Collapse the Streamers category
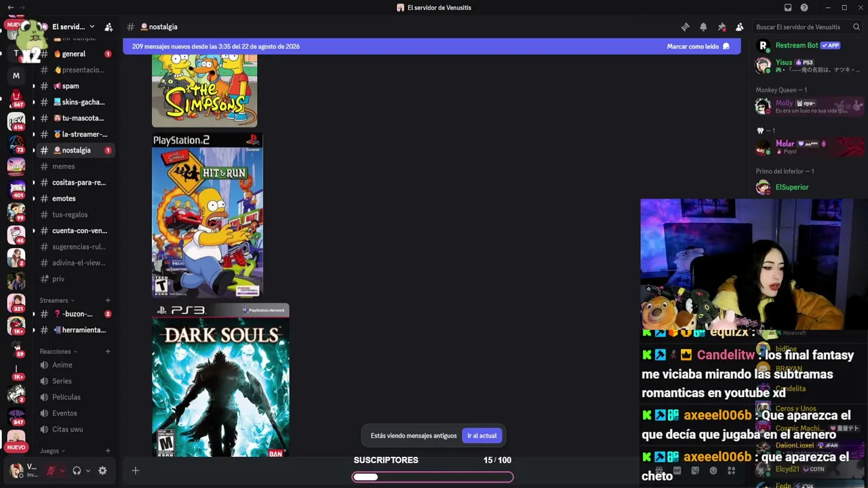 tap(57, 300)
